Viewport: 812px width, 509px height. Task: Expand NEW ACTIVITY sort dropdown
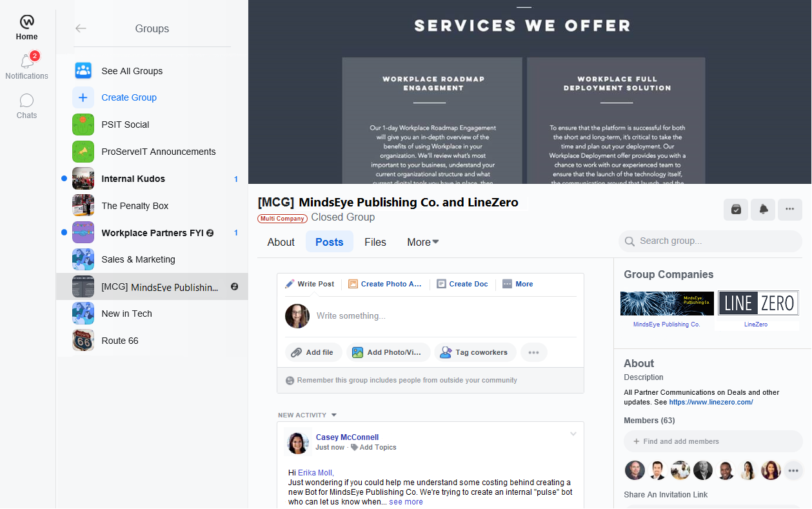click(308, 415)
